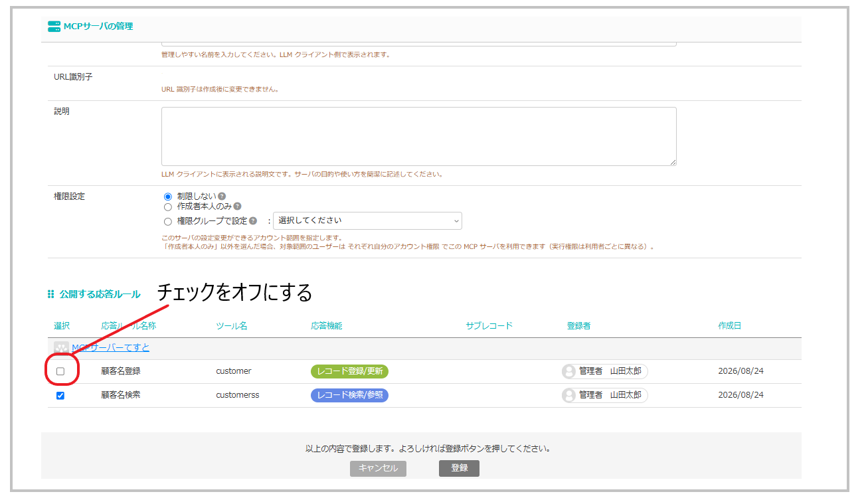Screen dimensions: 868x500
Task: Click the サブレコード column header
Action: [489, 326]
